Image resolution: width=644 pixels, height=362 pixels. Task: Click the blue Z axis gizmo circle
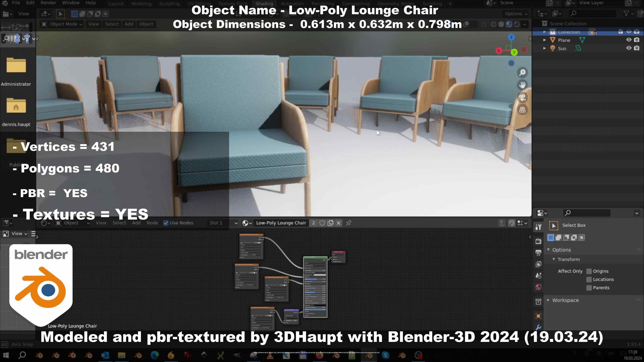[511, 37]
